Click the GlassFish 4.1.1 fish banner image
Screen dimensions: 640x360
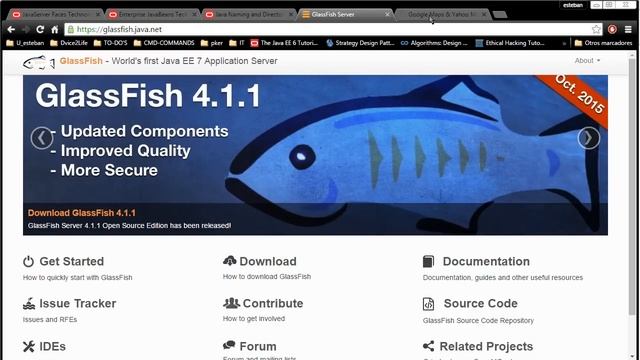[315, 155]
